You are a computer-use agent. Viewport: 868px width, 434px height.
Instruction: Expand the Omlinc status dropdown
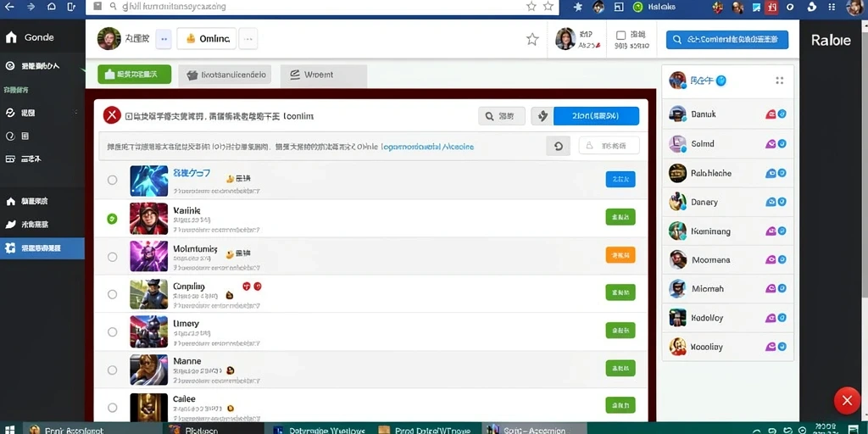coord(207,39)
